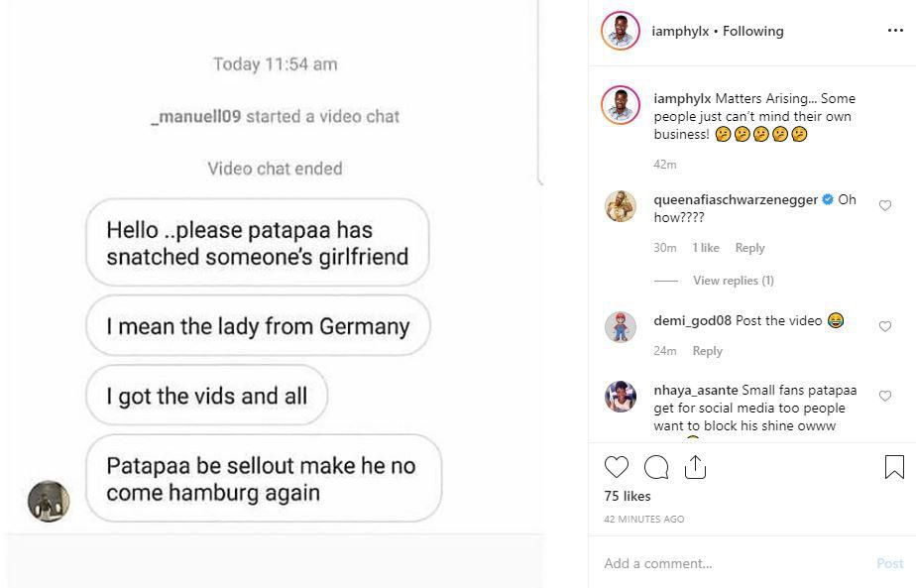
Task: Like nhaya_asante's comment
Action: coord(885,396)
